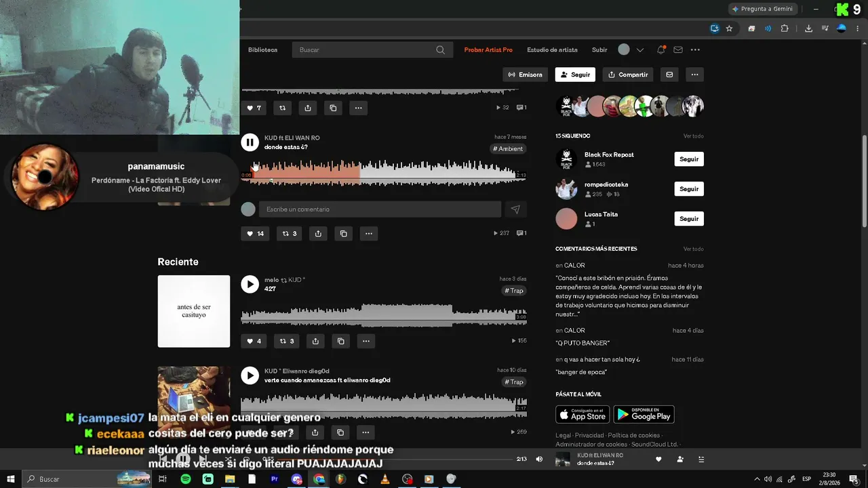This screenshot has width=868, height=488.
Task: Pause the playing track "donde estas ¿?"
Action: 250,142
